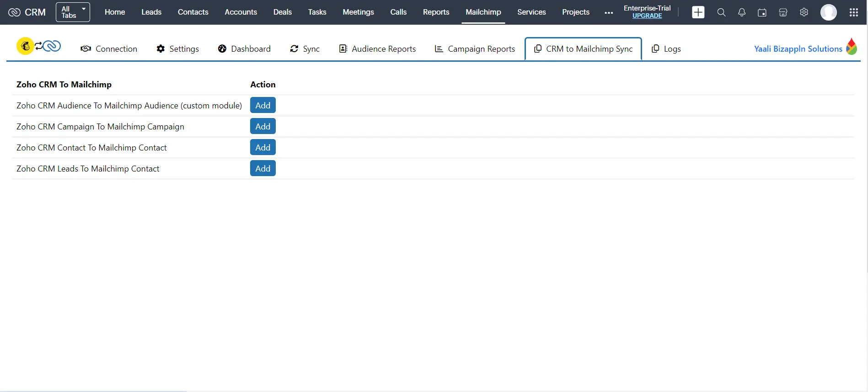The height and width of the screenshot is (392, 868).
Task: Click the handshake Connection icon
Action: 86,49
